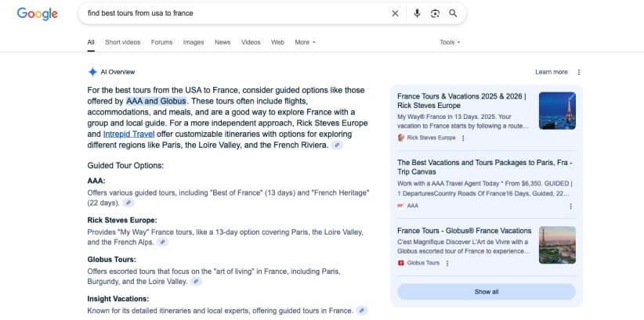Expand the Tools dropdown
The image size is (644, 320).
[450, 42]
